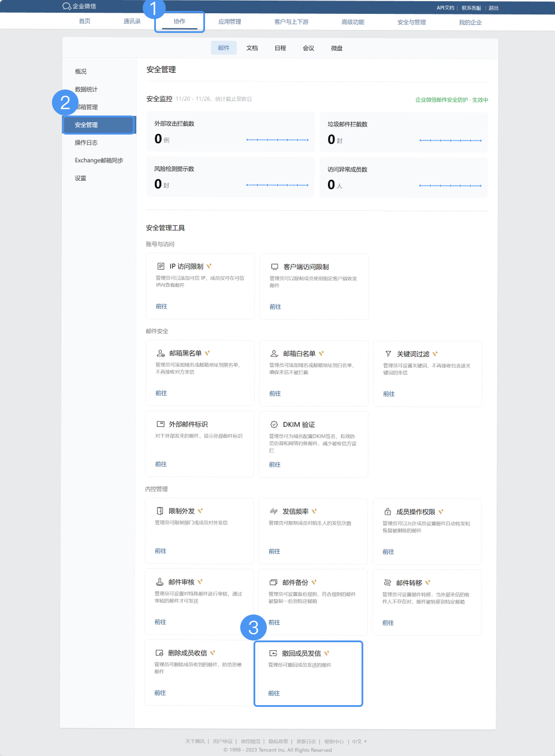Open the 安全与管理 top menu
555x756 pixels.
pos(411,22)
